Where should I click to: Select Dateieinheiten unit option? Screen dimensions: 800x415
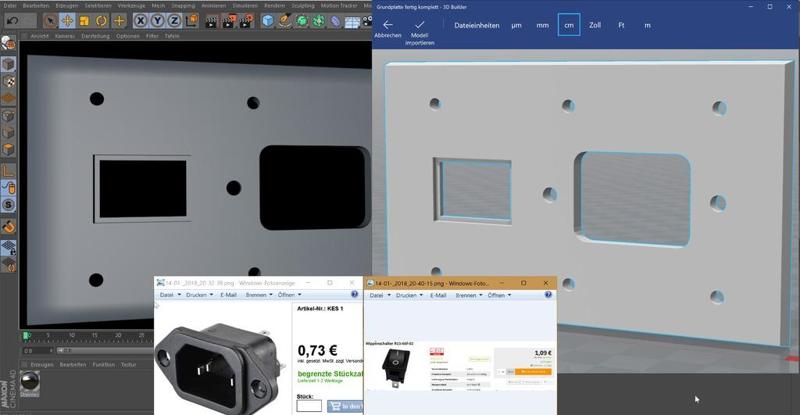click(x=477, y=25)
